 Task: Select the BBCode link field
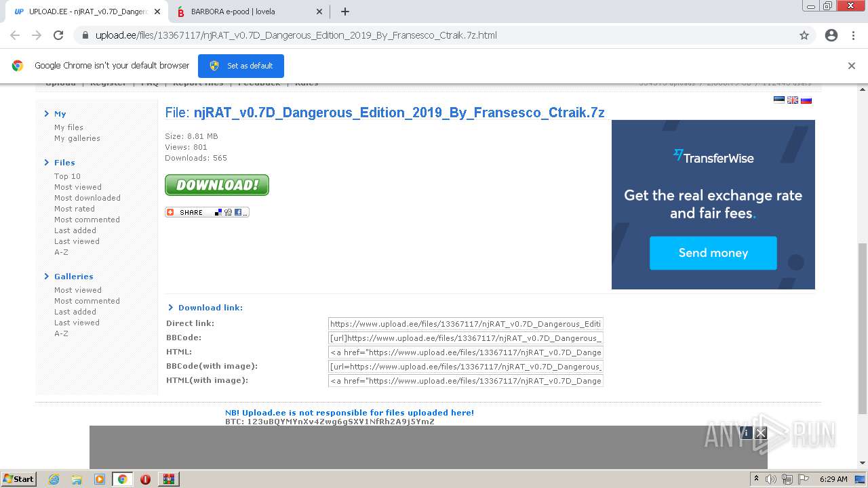[x=466, y=338]
